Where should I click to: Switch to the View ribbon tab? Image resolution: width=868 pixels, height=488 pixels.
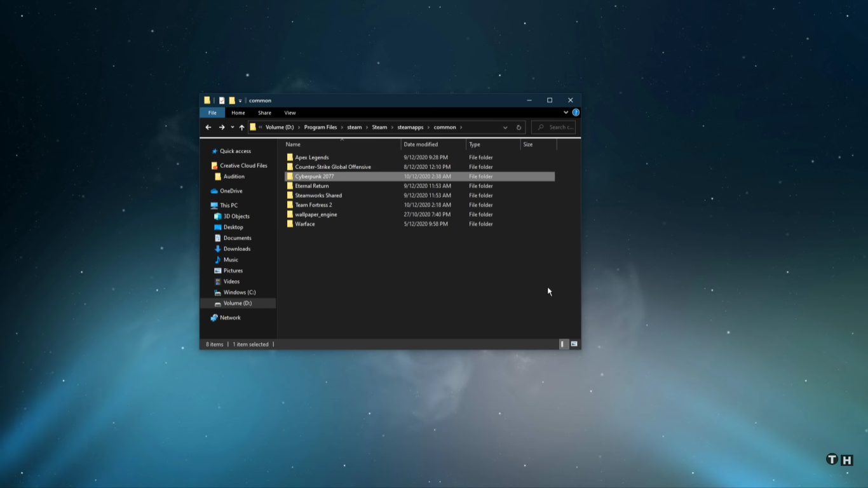coord(290,112)
